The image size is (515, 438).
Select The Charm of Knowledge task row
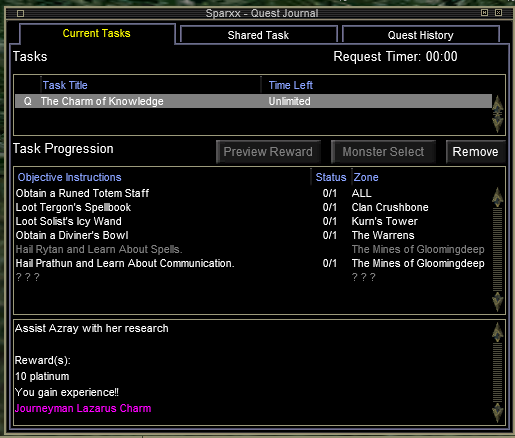pos(253,101)
